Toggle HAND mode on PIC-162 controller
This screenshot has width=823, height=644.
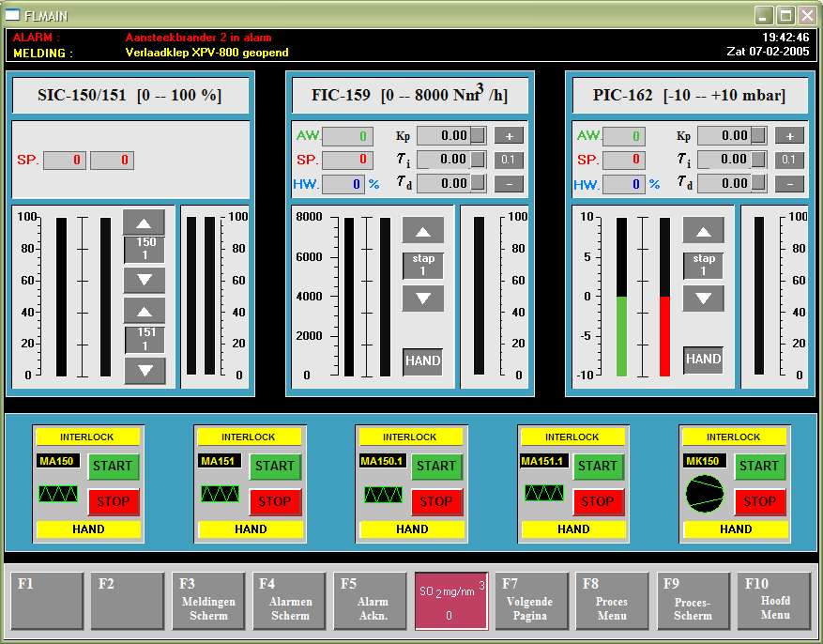703,360
